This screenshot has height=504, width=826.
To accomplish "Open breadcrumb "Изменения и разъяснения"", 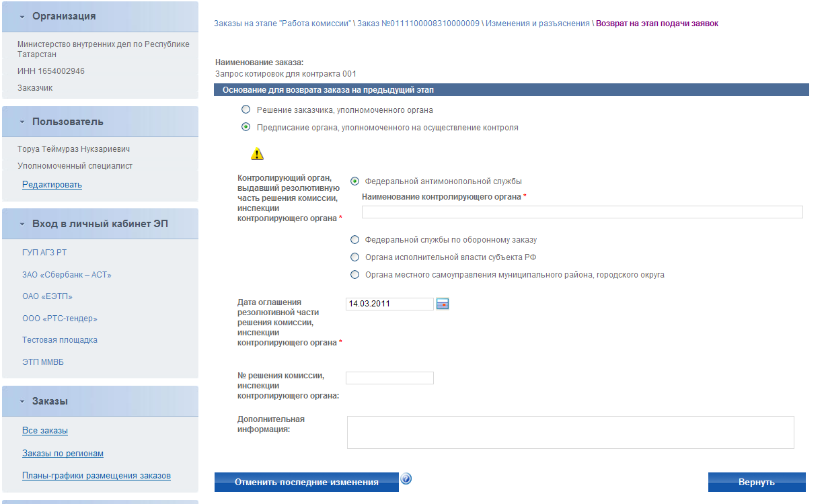I will (537, 24).
